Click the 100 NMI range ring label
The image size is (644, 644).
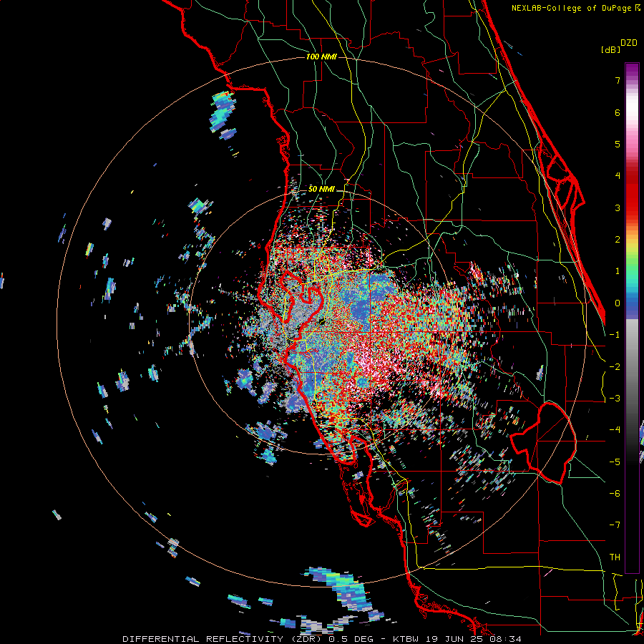(321, 57)
